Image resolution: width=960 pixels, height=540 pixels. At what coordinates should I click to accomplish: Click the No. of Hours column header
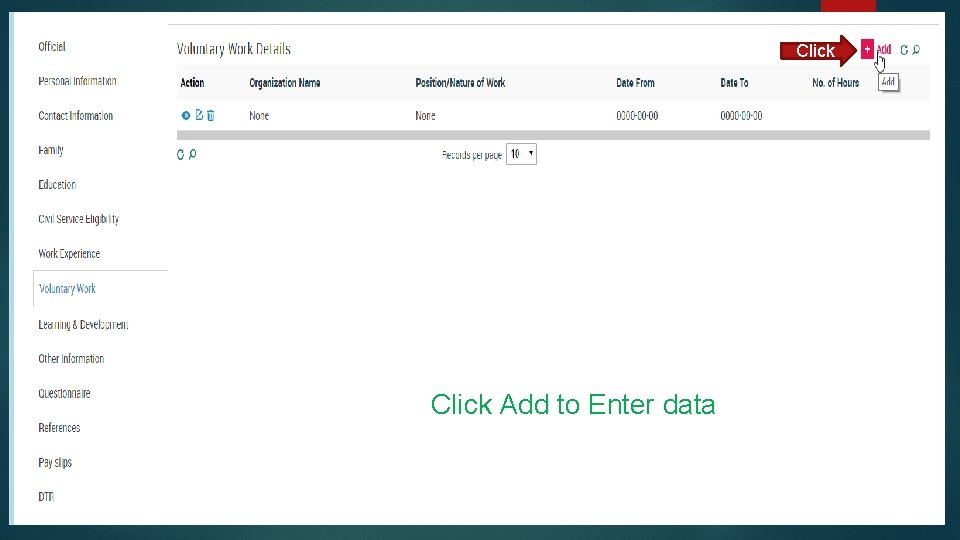tap(836, 83)
